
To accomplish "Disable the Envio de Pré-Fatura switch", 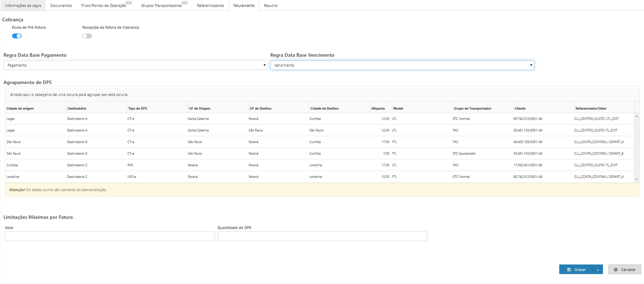I will pyautogui.click(x=17, y=36).
